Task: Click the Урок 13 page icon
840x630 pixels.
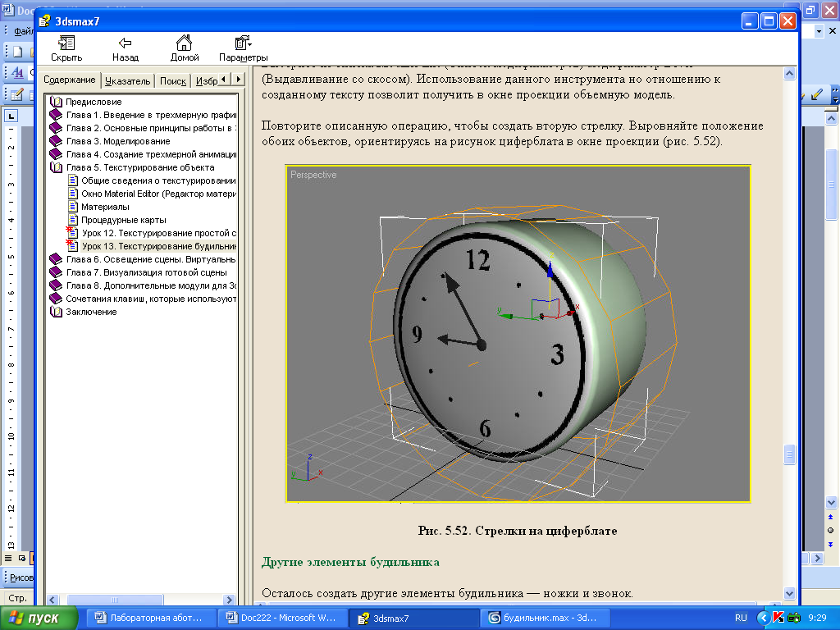Action: click(x=72, y=246)
